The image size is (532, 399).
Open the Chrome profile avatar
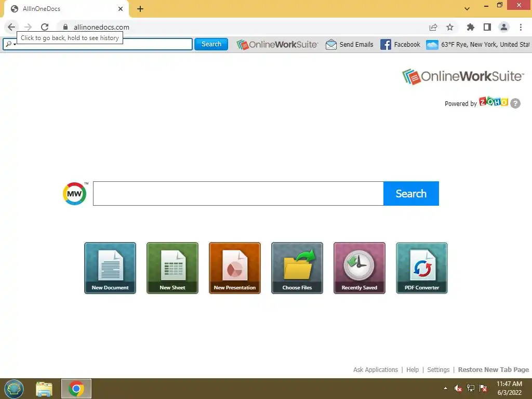504,27
